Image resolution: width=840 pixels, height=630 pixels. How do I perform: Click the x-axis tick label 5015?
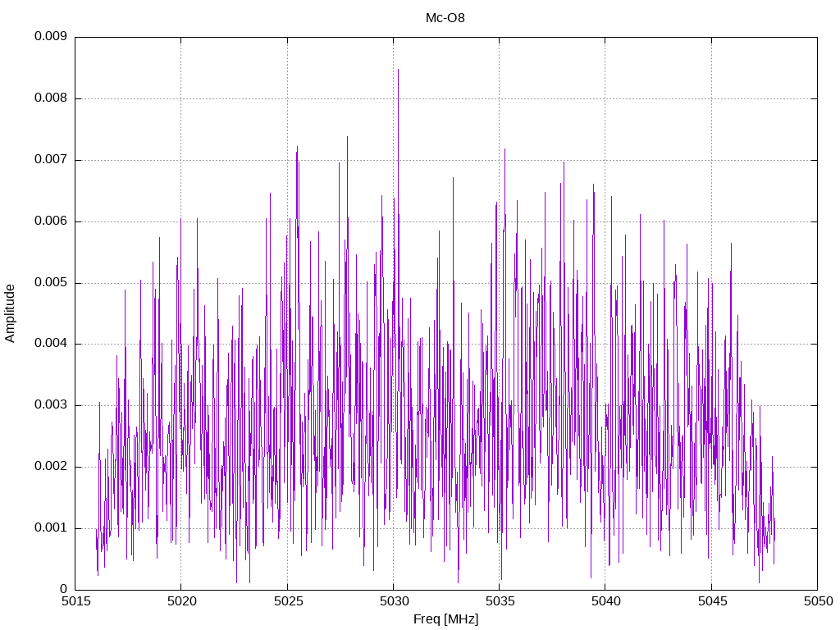75,601
